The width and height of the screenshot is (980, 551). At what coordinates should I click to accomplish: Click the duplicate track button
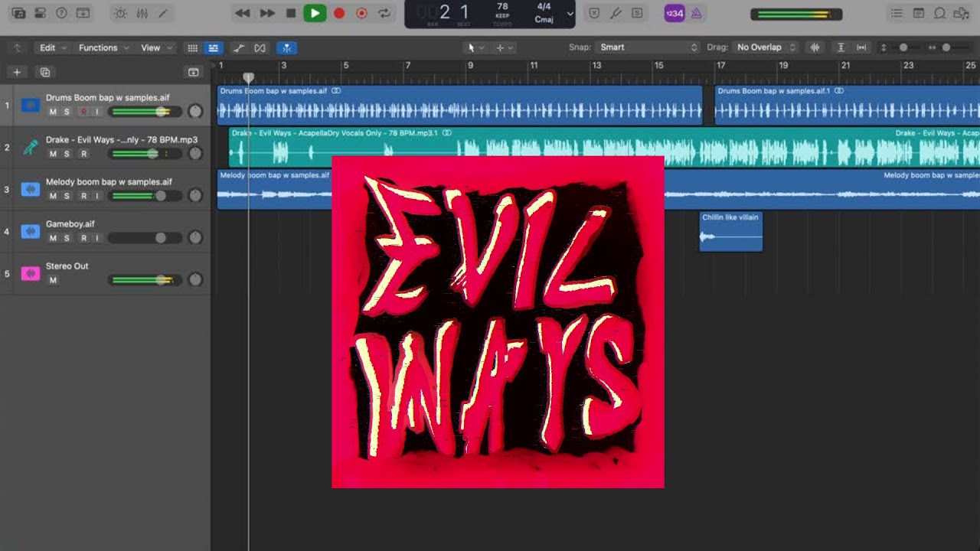45,72
